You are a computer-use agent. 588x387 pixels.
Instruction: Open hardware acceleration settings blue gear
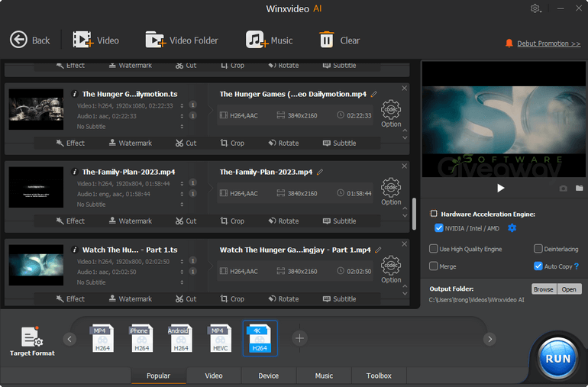tap(512, 228)
